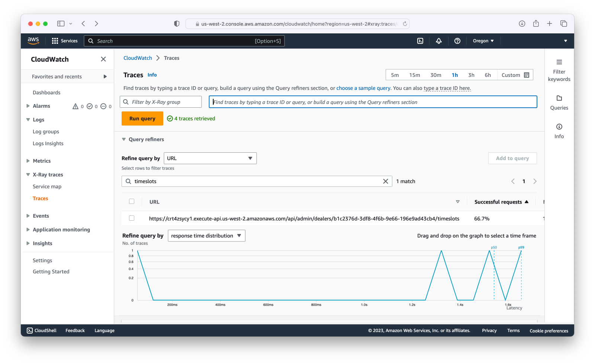Click the Filter by X-Ray group field

(x=161, y=102)
